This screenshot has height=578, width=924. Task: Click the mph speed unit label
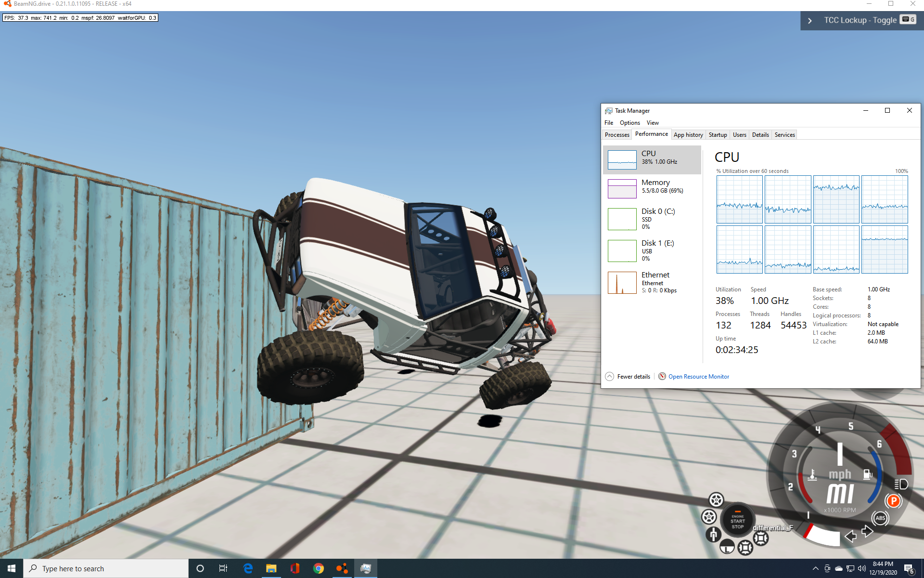point(840,475)
